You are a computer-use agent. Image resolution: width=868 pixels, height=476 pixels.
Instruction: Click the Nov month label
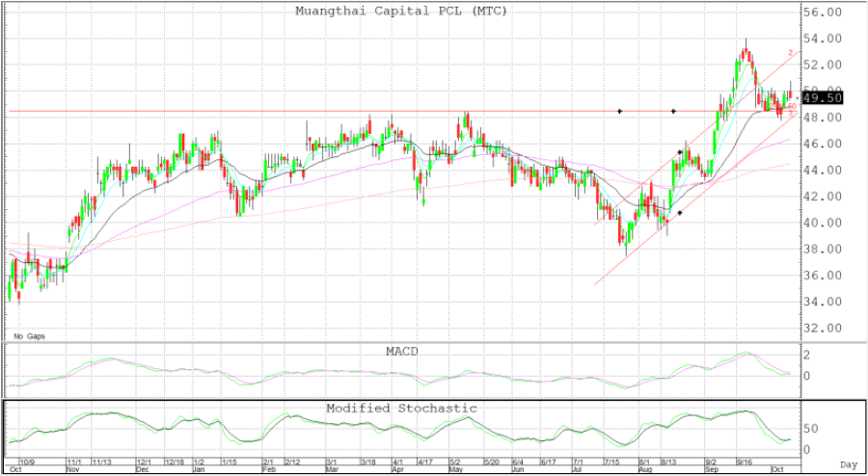tap(73, 468)
